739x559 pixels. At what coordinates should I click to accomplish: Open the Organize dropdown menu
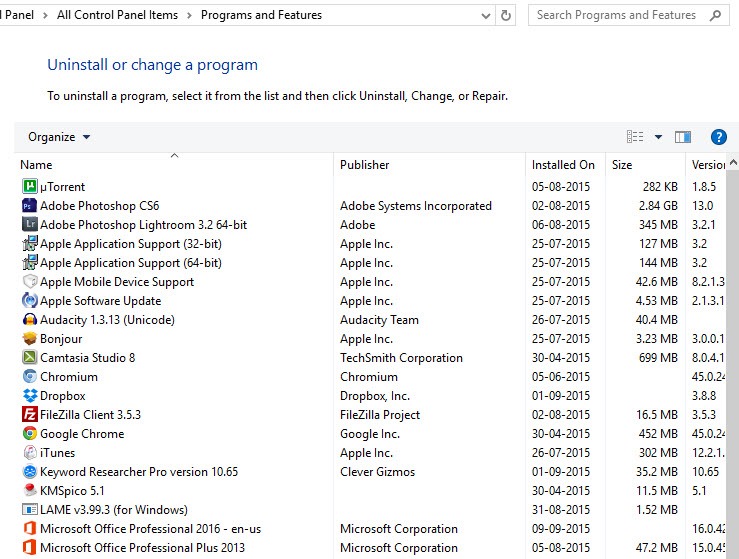click(59, 137)
